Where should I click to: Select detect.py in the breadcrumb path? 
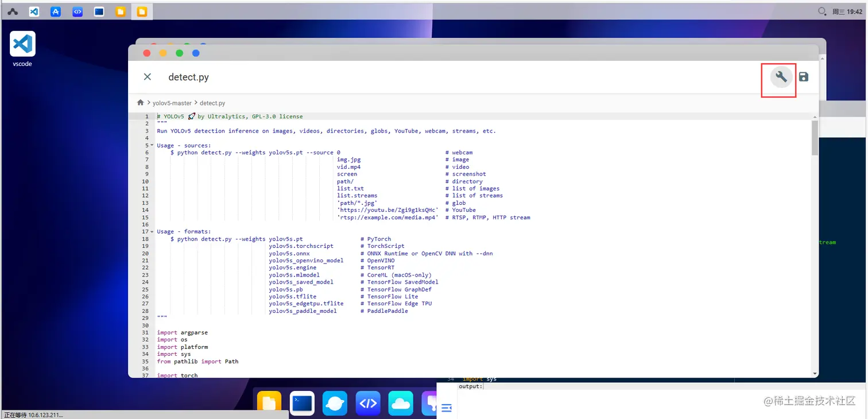coord(212,103)
